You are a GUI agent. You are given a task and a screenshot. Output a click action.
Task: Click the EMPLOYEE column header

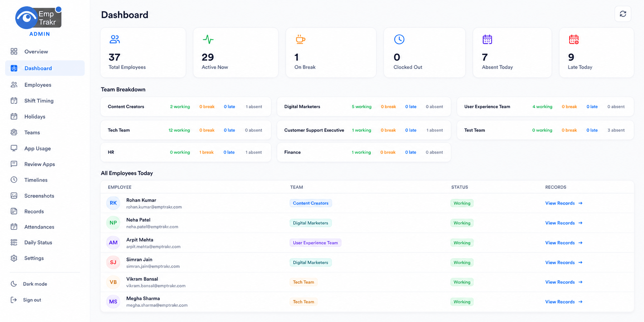[119, 187]
